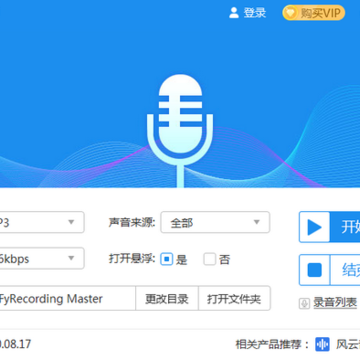
Task: Click the 更改目录 button
Action: (167, 298)
